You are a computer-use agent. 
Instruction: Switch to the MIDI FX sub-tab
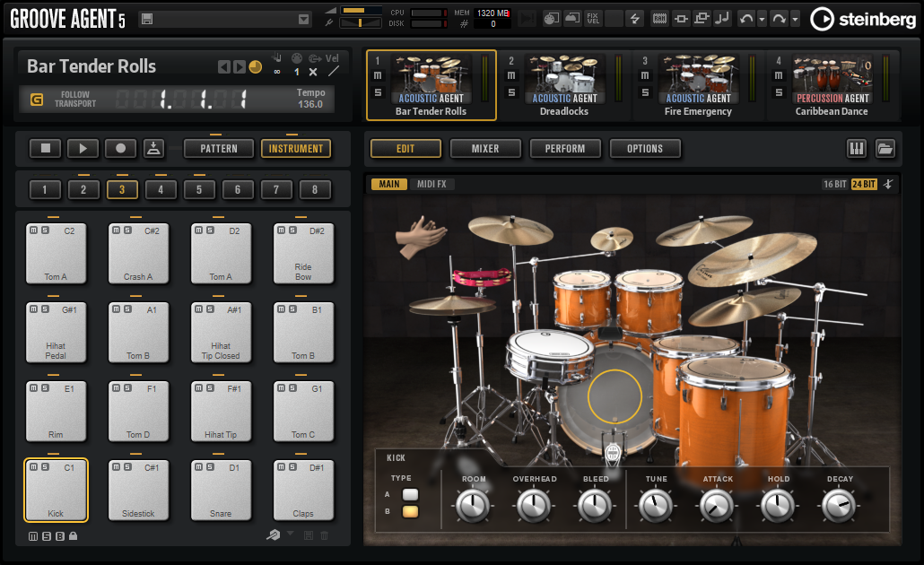click(431, 185)
